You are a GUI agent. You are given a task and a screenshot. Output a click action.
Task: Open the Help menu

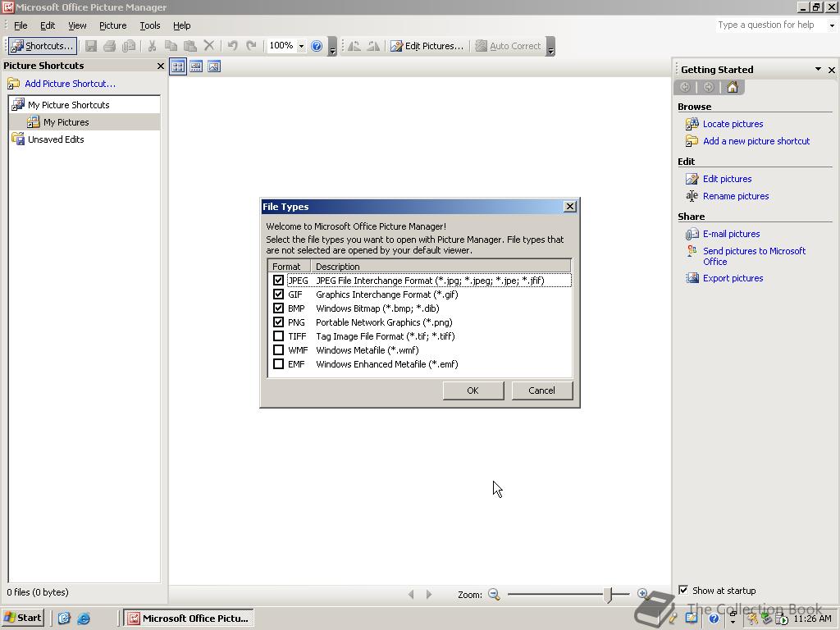coord(181,25)
